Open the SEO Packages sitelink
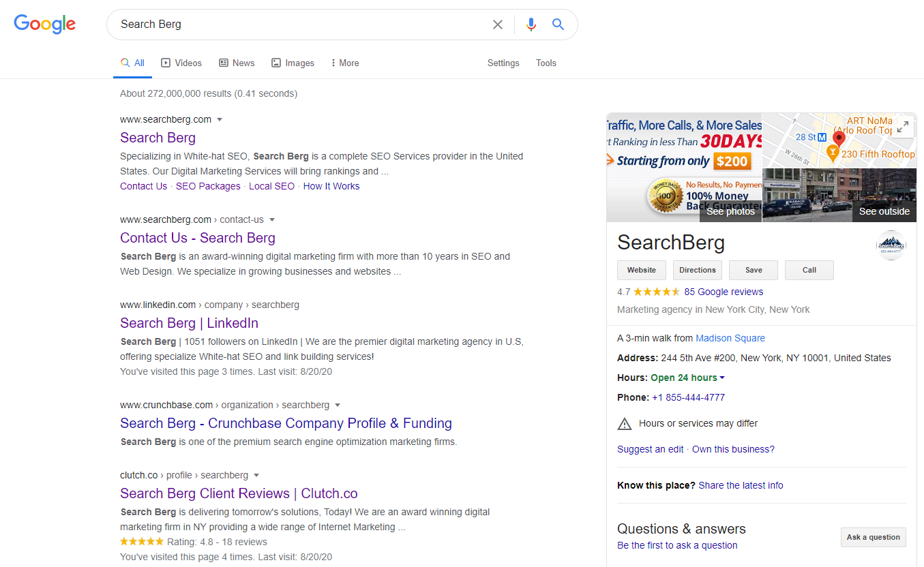Image resolution: width=924 pixels, height=567 pixels. pos(208,186)
